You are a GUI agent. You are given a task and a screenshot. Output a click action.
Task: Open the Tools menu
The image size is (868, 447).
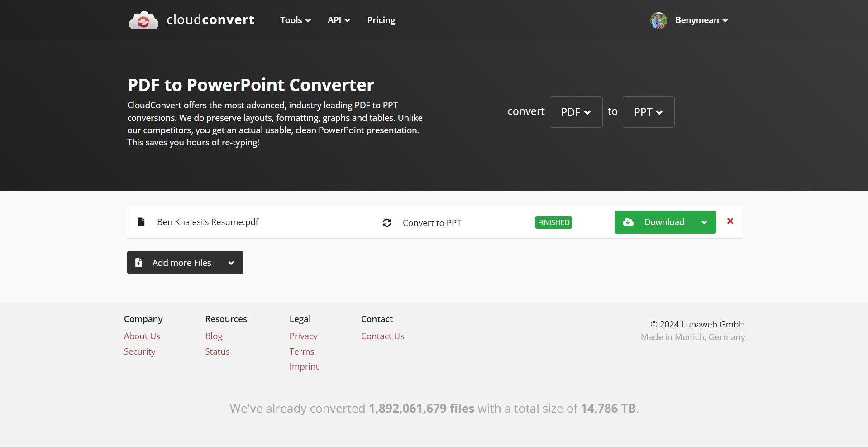tap(295, 20)
